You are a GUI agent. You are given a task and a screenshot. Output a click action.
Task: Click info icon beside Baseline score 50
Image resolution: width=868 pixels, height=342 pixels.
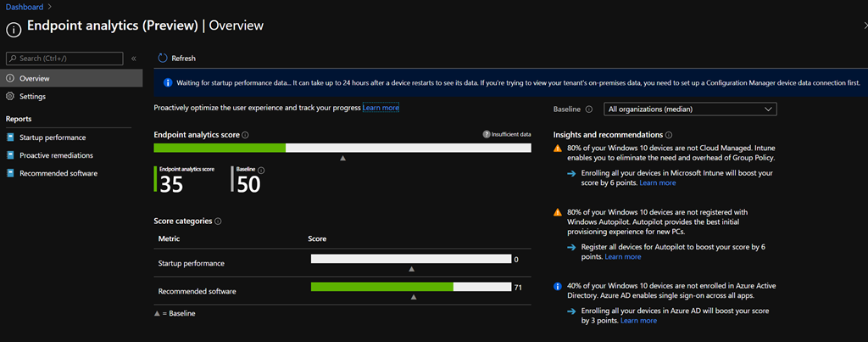click(261, 170)
